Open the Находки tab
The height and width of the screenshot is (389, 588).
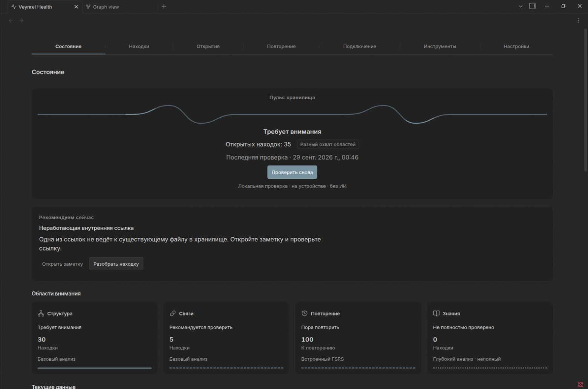[139, 46]
